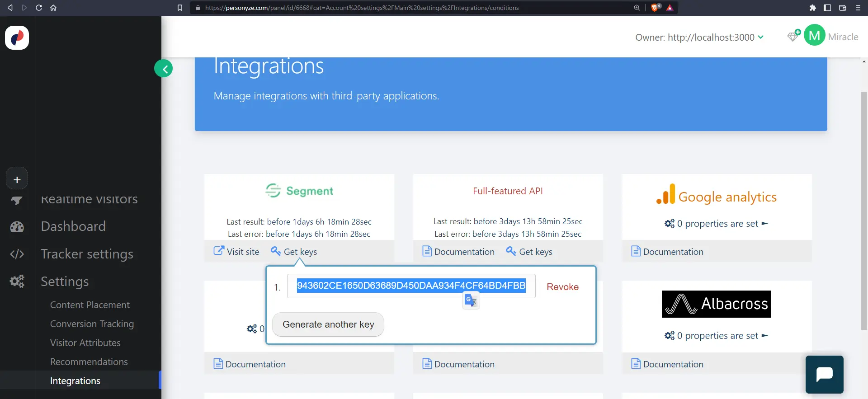Click the bookmark icon in address bar
868x399 pixels.
180,8
